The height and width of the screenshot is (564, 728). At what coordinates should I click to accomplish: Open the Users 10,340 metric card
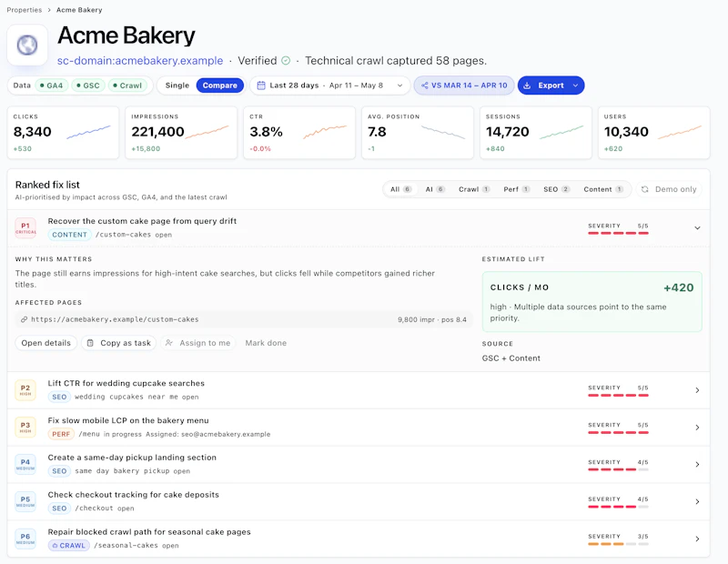pos(653,133)
